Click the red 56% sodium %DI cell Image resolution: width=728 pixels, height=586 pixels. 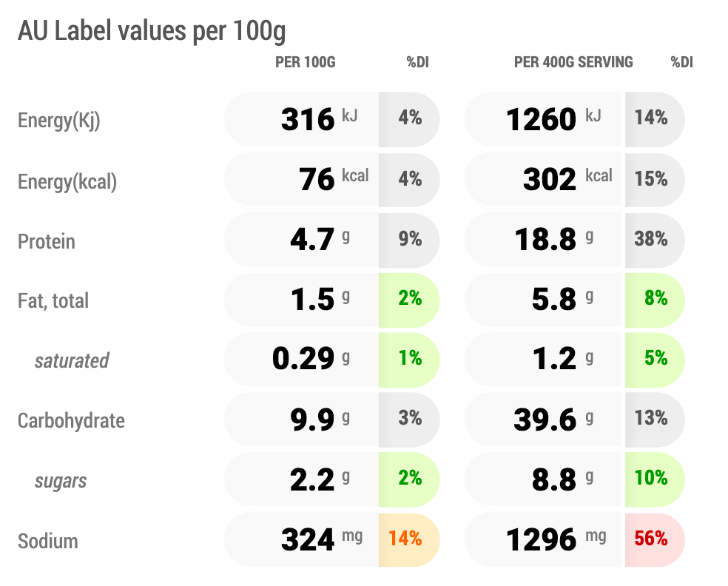point(651,539)
